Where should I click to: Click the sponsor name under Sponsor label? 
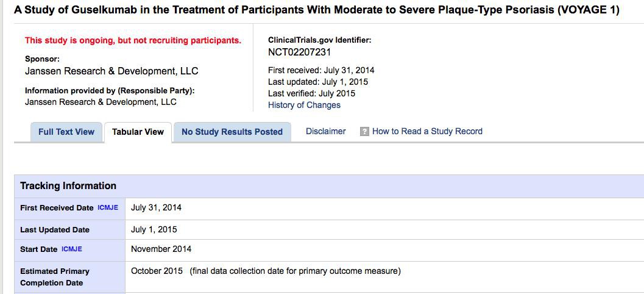[111, 71]
